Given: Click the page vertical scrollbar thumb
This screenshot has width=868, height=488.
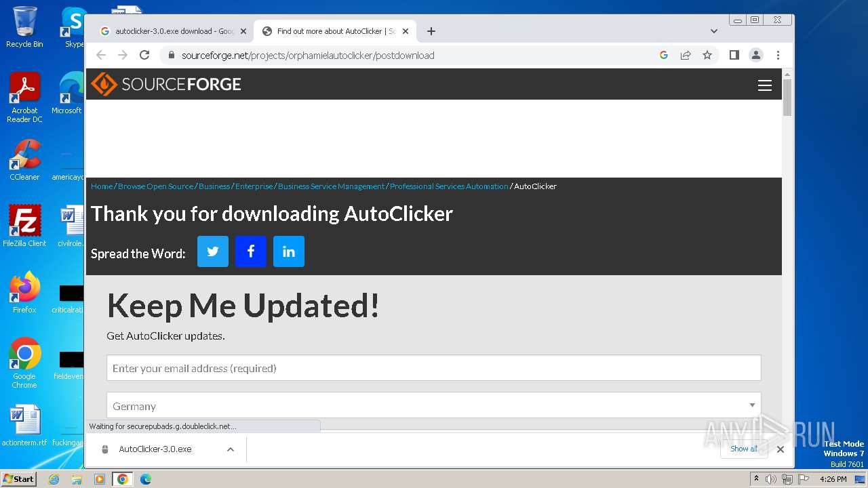Looking at the screenshot, I should 787,98.
